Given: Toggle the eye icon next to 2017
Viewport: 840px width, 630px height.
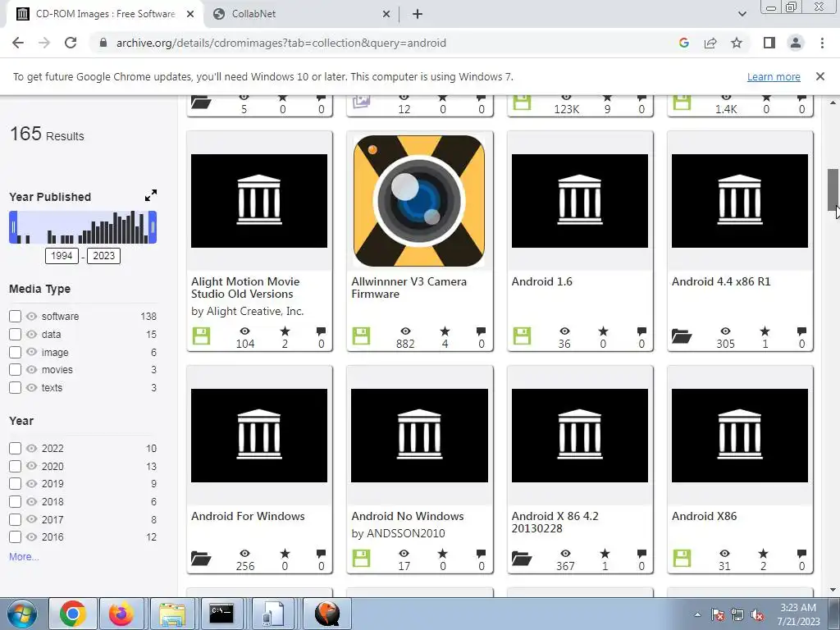Looking at the screenshot, I should [x=32, y=519].
